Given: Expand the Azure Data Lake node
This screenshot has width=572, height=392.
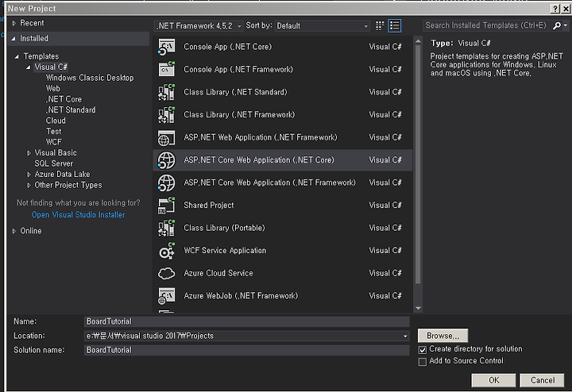Looking at the screenshot, I should (29, 175).
